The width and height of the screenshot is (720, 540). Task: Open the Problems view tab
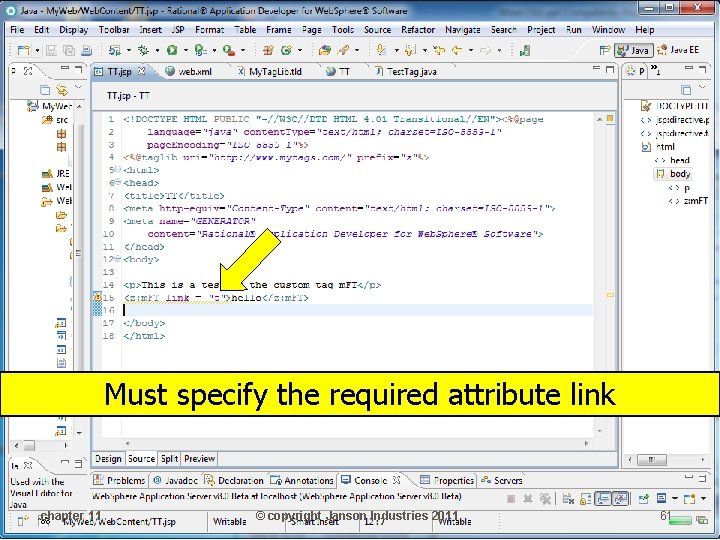(x=119, y=480)
